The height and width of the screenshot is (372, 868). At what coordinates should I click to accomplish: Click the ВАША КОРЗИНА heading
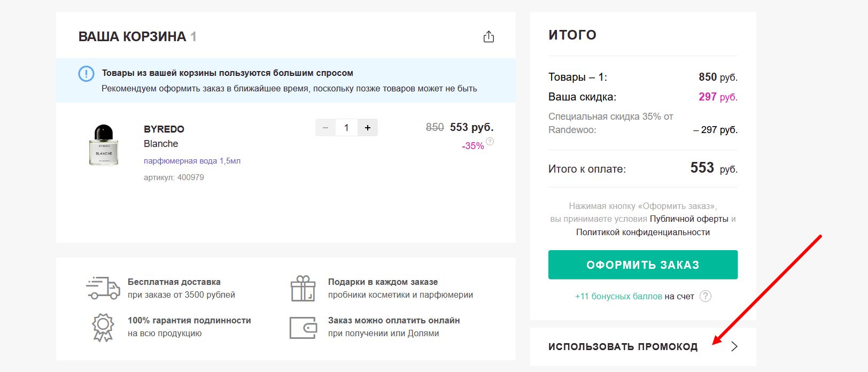point(132,37)
